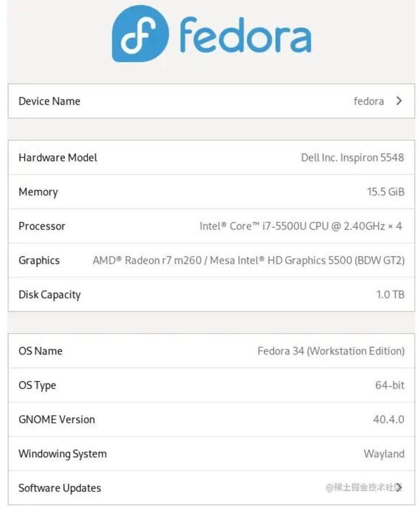Select the Memory row
The width and height of the screenshot is (420, 511).
click(212, 192)
